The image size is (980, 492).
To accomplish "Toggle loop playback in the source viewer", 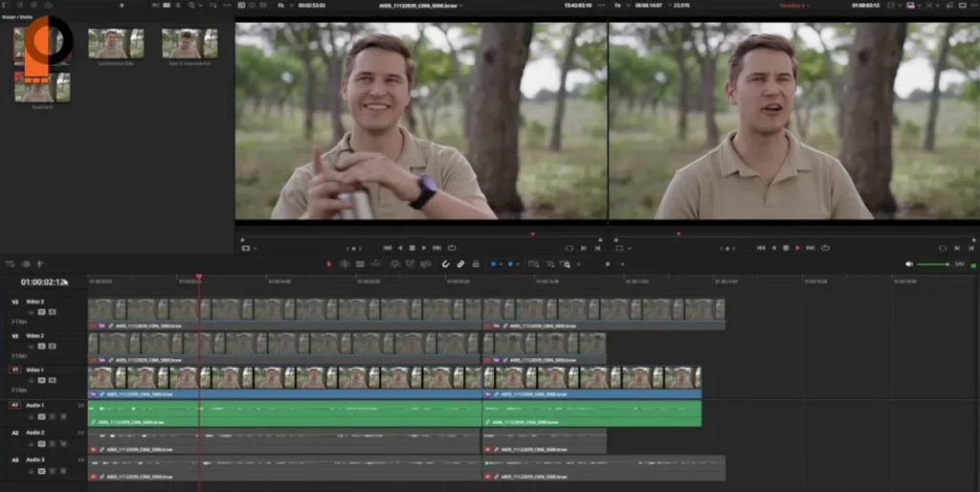I will point(451,248).
